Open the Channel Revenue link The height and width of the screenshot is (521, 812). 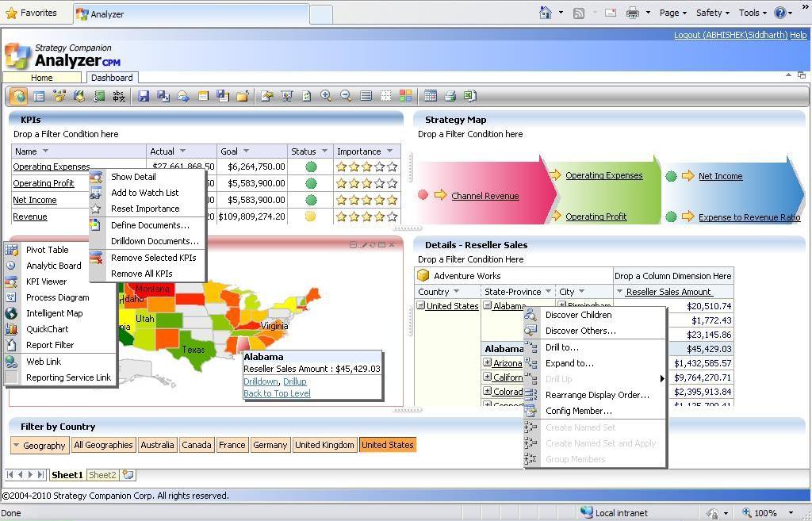coord(485,196)
